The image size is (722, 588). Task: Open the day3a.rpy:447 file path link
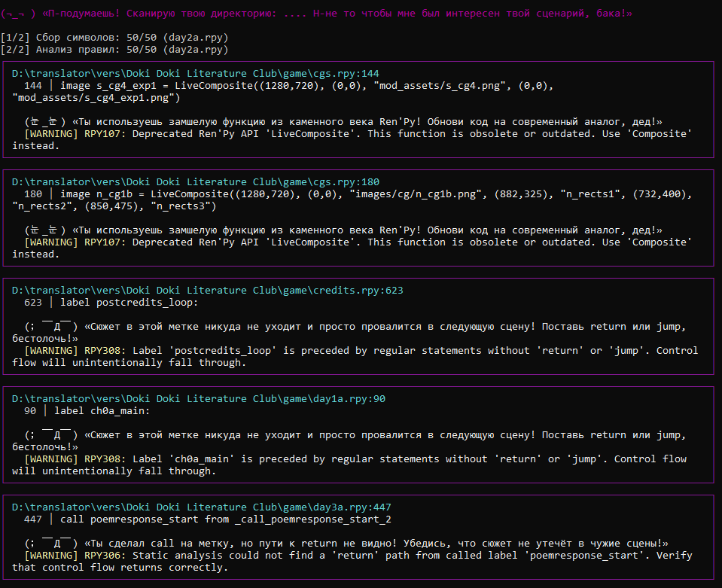point(202,507)
